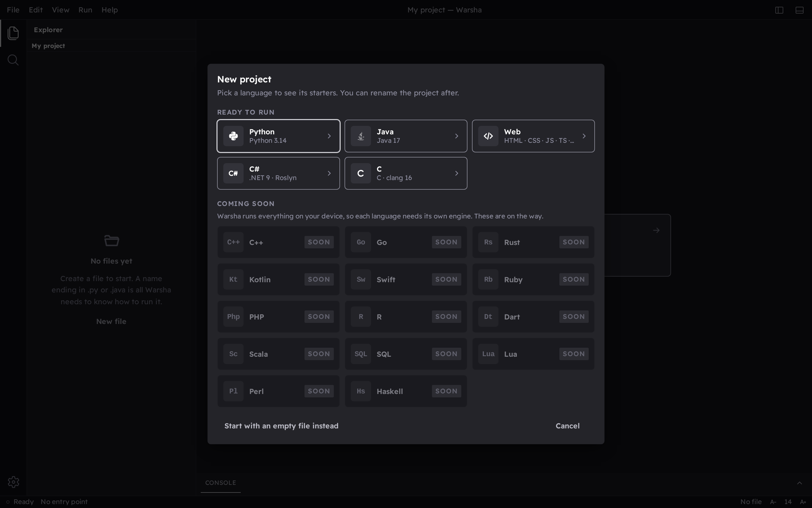Click the Ready status indicator
Viewport: 812px width, 508px height.
click(20, 502)
